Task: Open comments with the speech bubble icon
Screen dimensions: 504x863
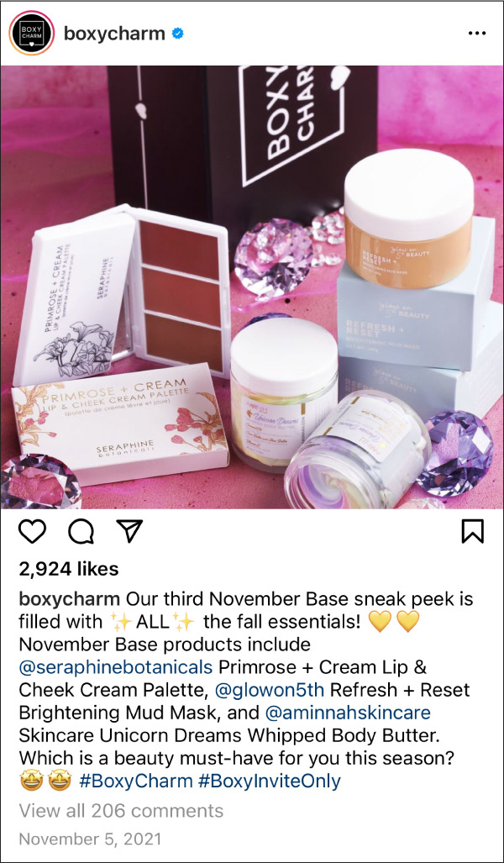Action: click(x=81, y=532)
